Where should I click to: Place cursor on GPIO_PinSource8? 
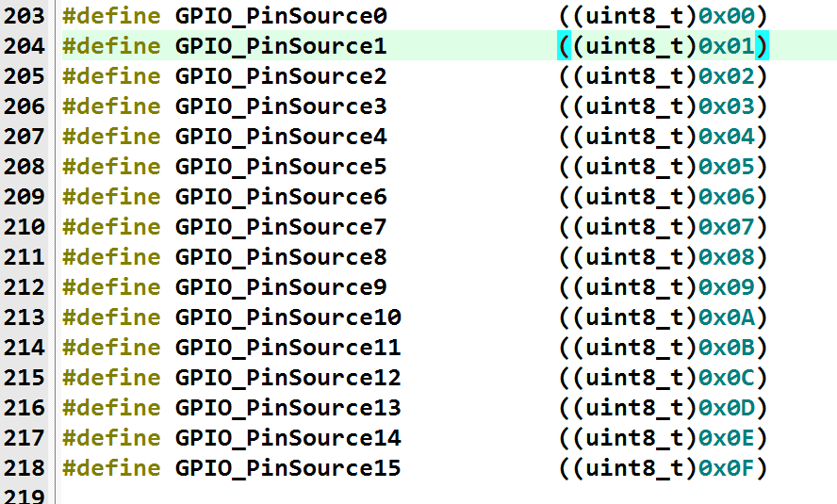point(281,257)
